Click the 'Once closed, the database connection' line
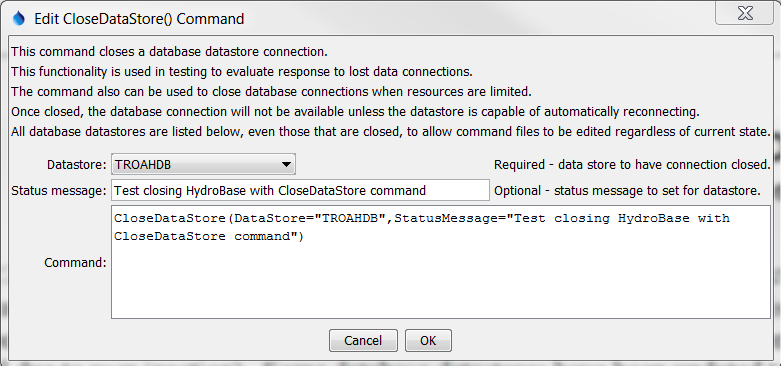This screenshot has height=366, width=781. point(355,112)
